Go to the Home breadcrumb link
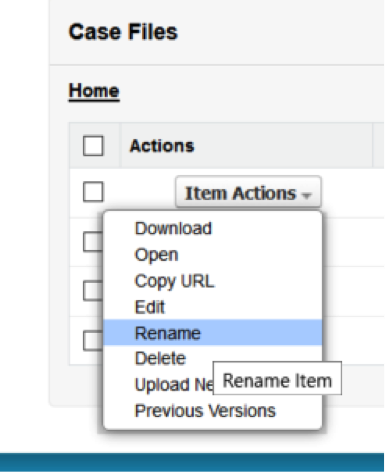Viewport: 385px width, 472px height. tap(94, 91)
